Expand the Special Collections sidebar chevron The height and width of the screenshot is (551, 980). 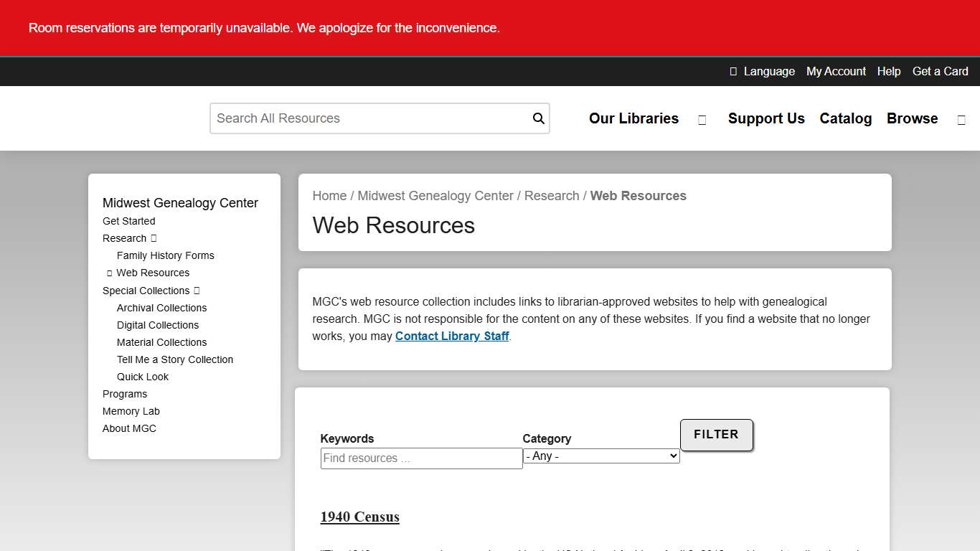195,291
